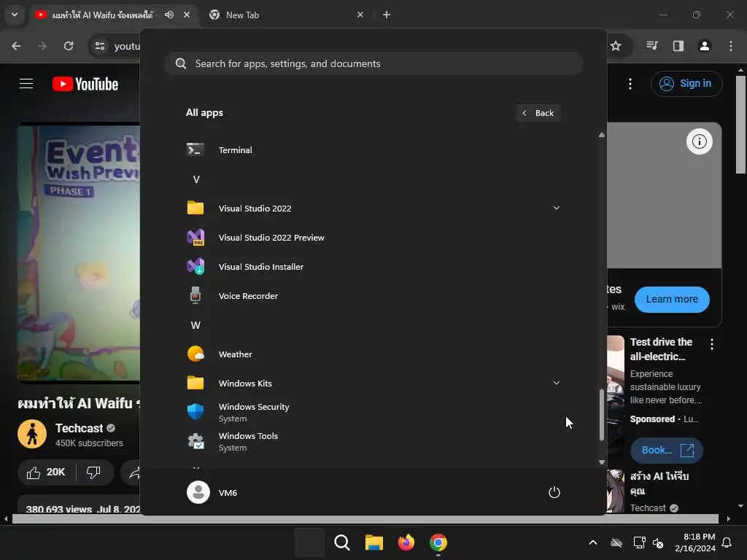The height and width of the screenshot is (560, 747).
Task: View site information icon in address bar
Action: pyautogui.click(x=100, y=46)
